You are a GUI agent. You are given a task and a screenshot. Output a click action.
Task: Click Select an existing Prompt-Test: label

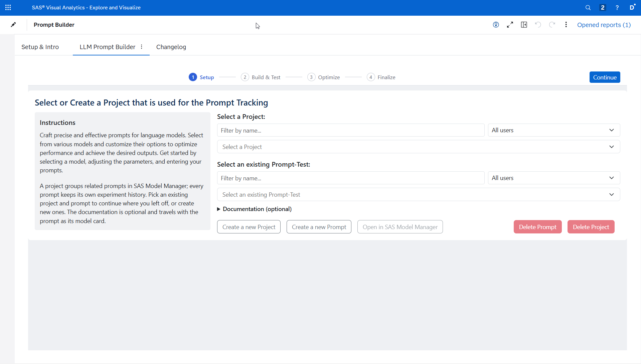point(264,164)
